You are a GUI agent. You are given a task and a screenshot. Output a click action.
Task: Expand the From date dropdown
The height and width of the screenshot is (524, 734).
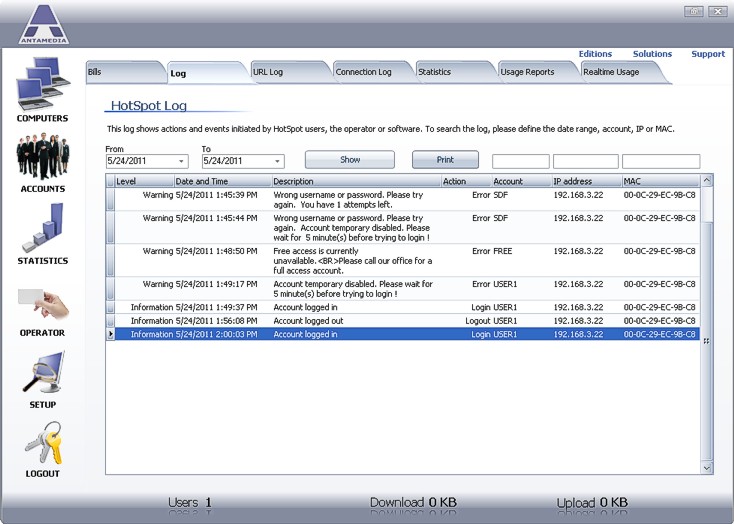(x=181, y=161)
